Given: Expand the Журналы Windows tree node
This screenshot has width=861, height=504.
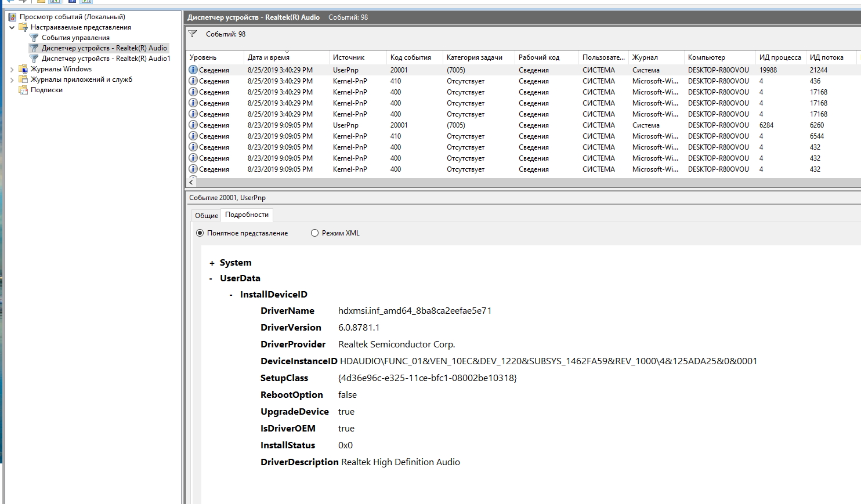Looking at the screenshot, I should 12,69.
